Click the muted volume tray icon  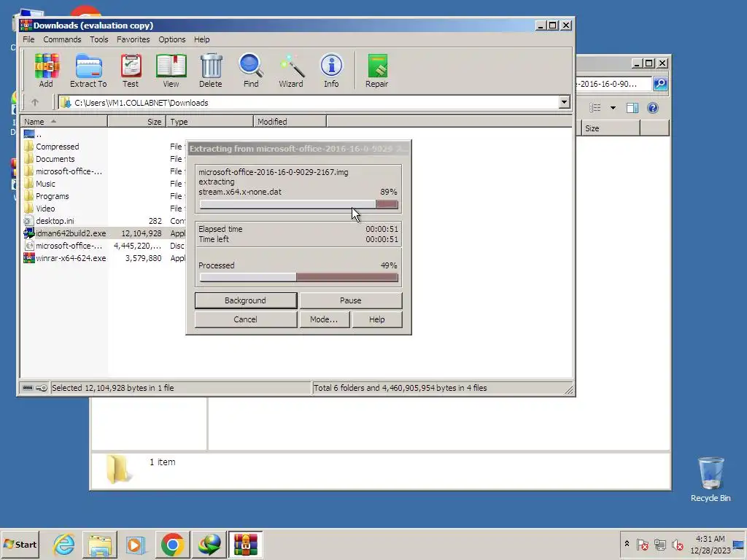click(677, 544)
